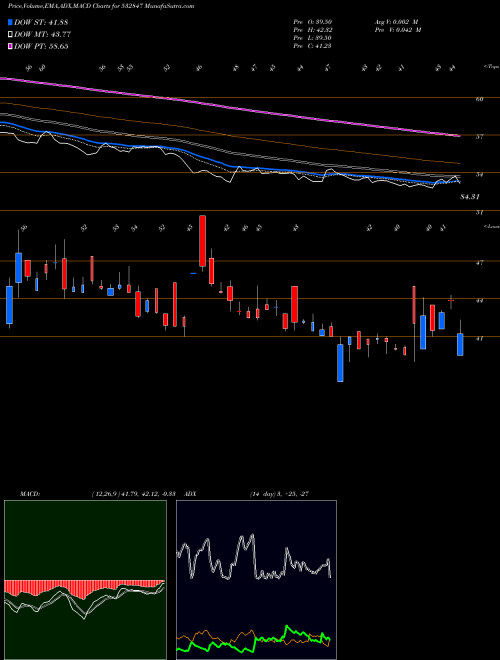Click the ADX (14 day) values text
This screenshot has height=660, width=500.
click(280, 494)
